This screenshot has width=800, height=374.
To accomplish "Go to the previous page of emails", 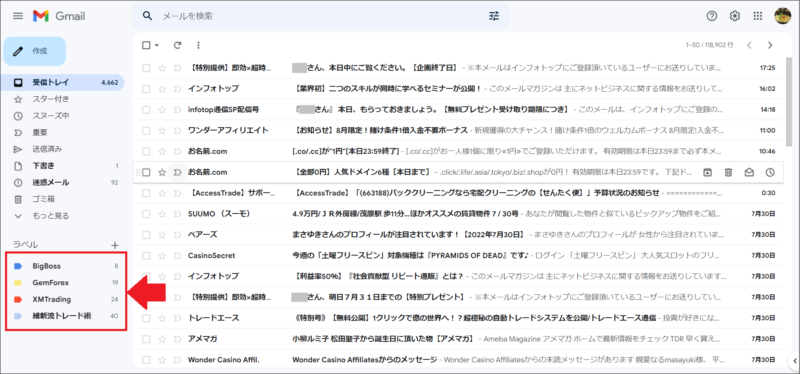I will pyautogui.click(x=749, y=45).
